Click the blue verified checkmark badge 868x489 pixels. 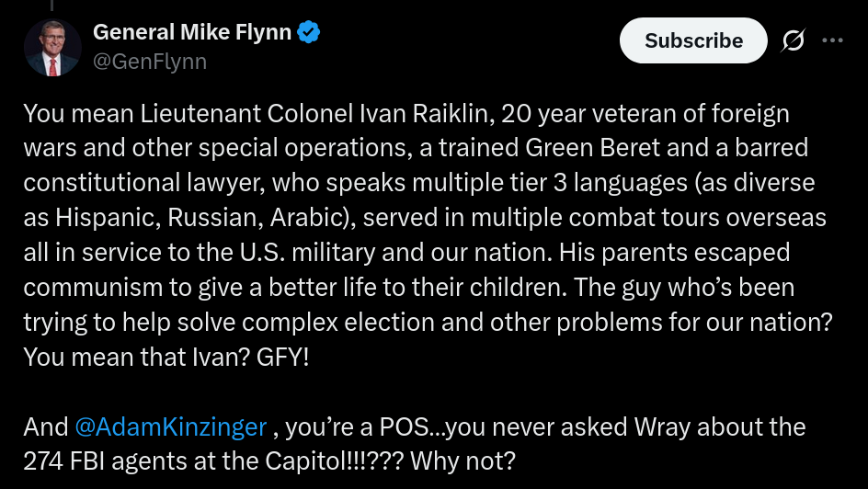[x=309, y=33]
